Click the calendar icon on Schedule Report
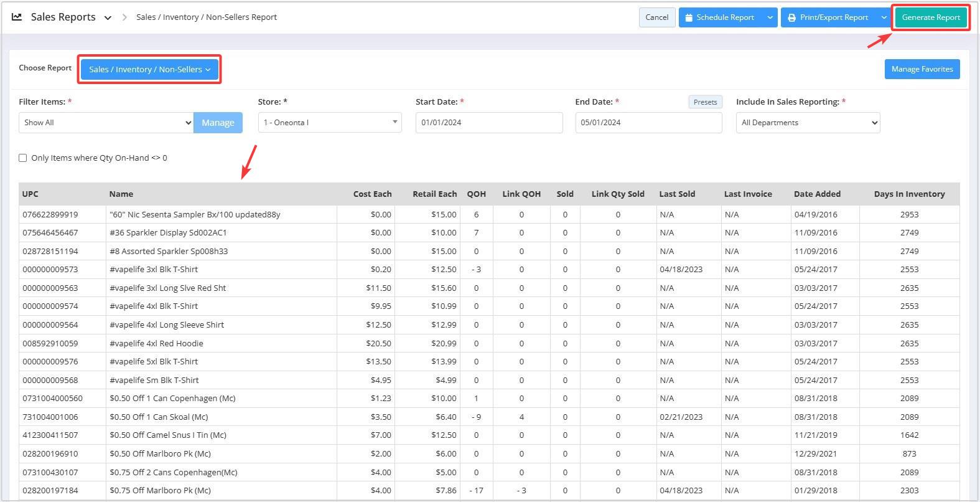 pos(689,17)
